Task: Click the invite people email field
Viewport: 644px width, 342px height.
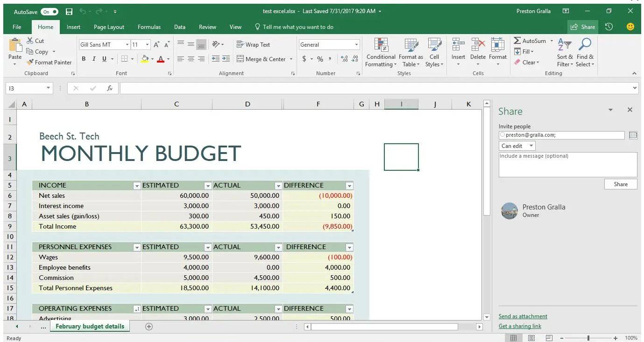Action: click(x=560, y=135)
